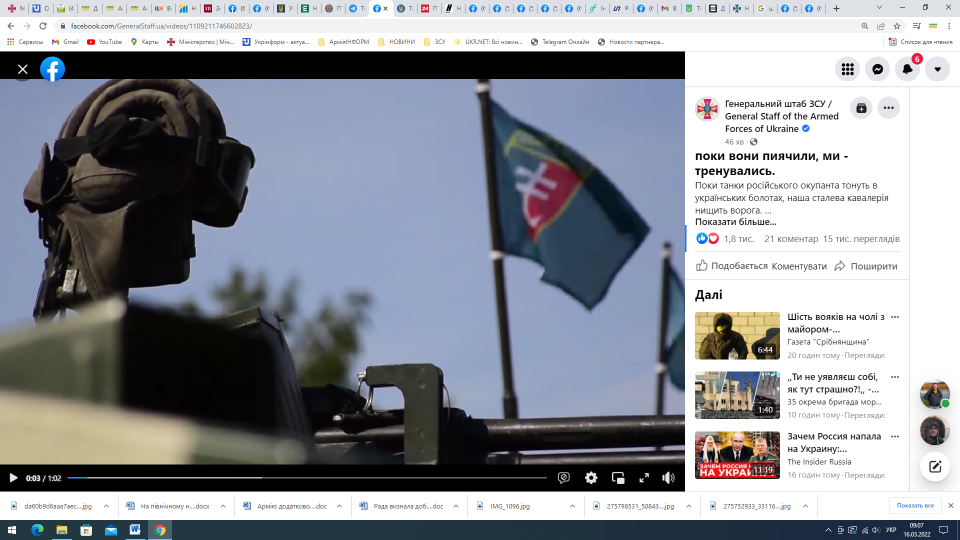Click the video progress bar
This screenshot has width=960, height=540.
[x=300, y=478]
